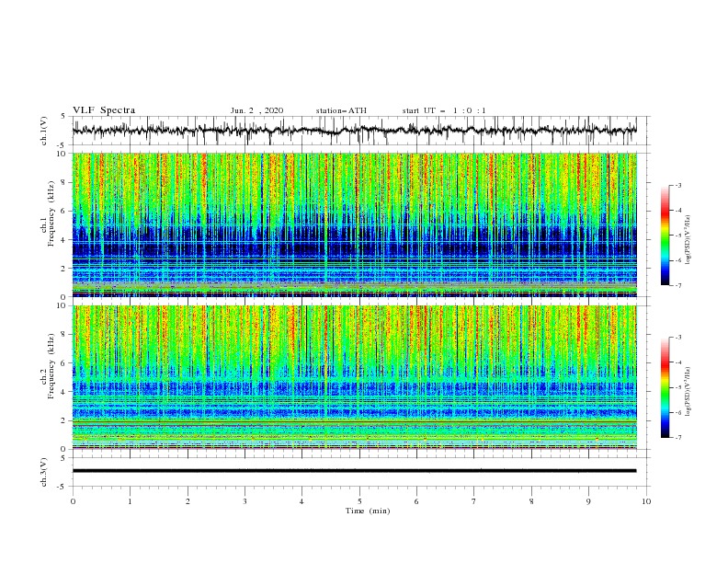Screen dimensions: 728x563
Task: Select the "ch.3(V)" y-axis label
Action: (x=43, y=472)
